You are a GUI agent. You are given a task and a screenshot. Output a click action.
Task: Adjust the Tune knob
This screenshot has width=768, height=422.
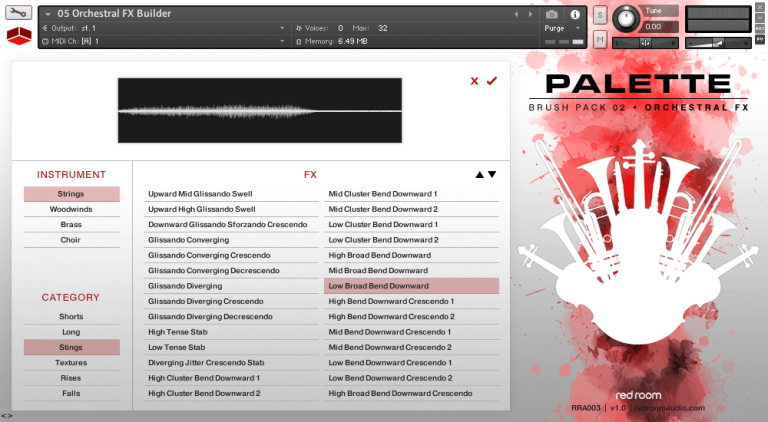(x=625, y=18)
